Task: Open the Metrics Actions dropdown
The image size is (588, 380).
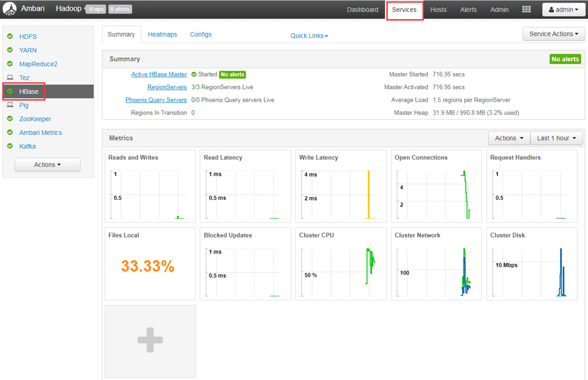Action: coord(509,138)
